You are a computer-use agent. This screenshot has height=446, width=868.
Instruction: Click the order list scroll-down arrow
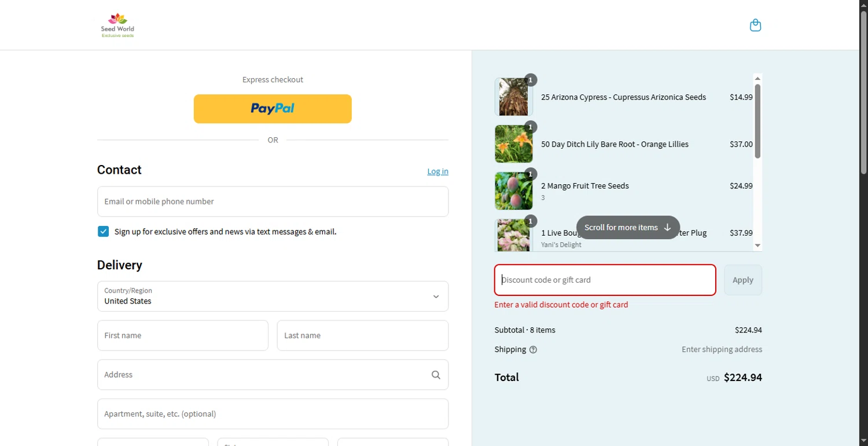tap(757, 246)
